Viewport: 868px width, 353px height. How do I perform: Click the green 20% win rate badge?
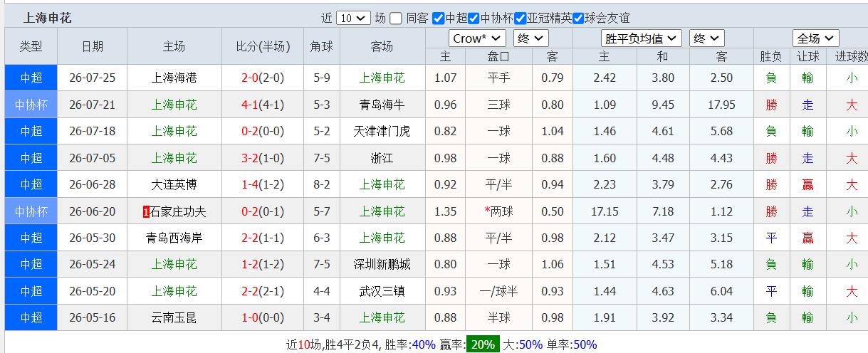pos(483,344)
